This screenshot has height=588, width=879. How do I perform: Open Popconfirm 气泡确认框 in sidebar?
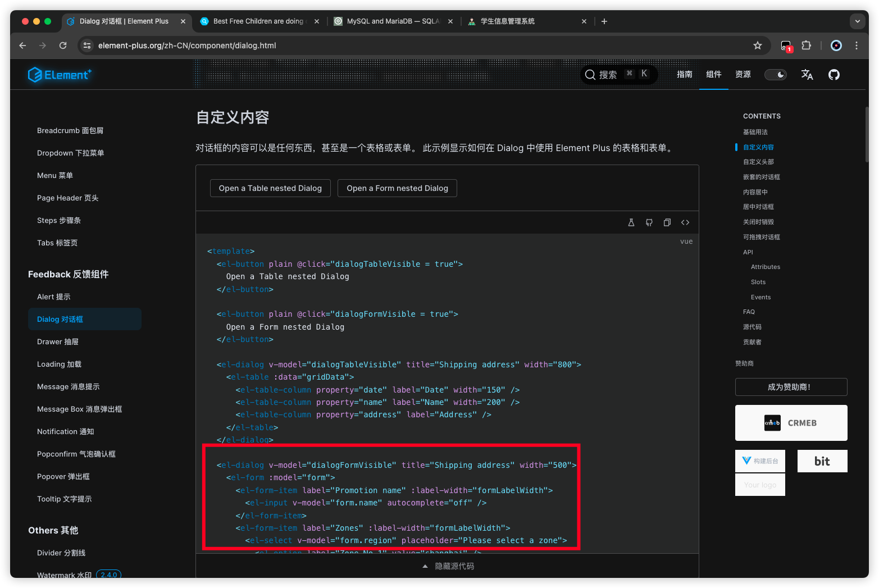(x=76, y=454)
